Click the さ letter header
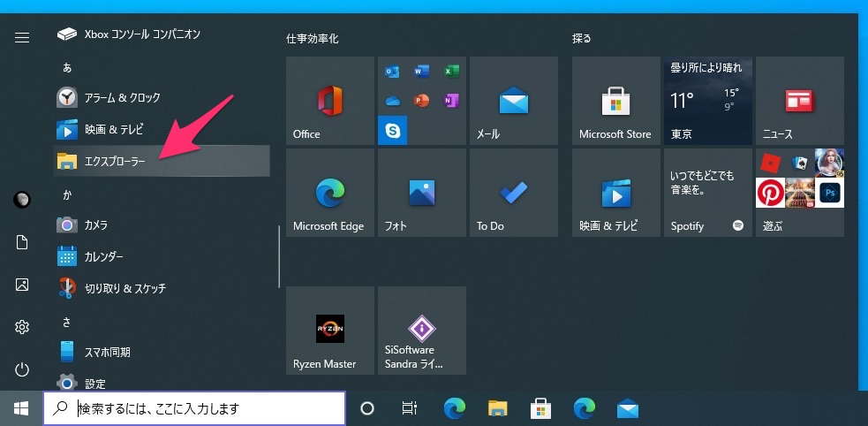The height and width of the screenshot is (426, 868). coord(67,322)
